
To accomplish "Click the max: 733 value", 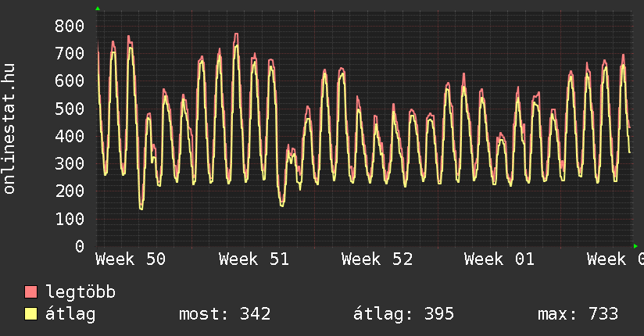I will pyautogui.click(x=578, y=314).
